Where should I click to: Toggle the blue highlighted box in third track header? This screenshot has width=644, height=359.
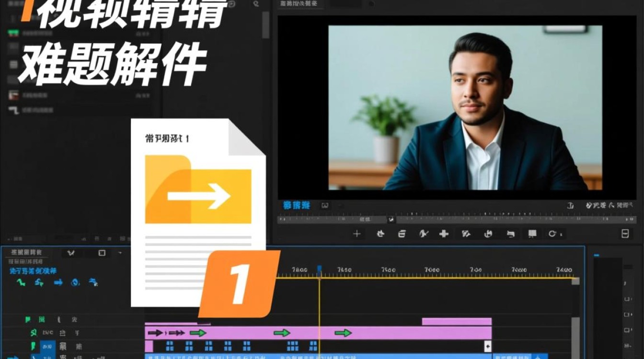(x=47, y=346)
